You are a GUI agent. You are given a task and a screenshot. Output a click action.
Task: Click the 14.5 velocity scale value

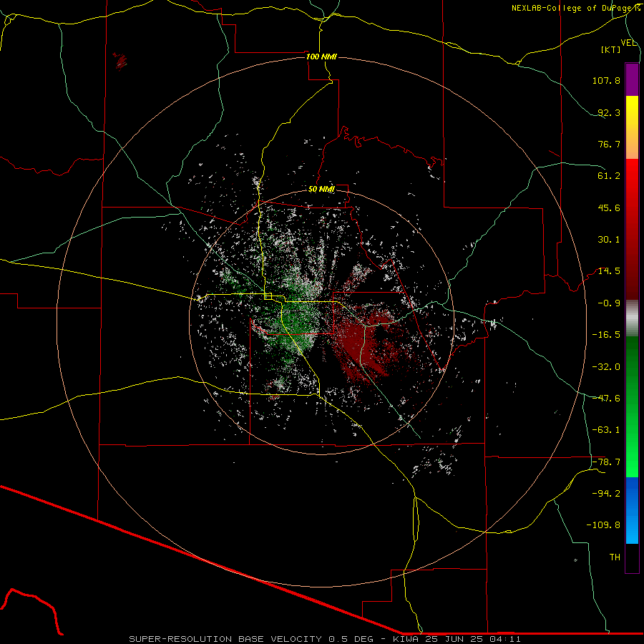(609, 271)
